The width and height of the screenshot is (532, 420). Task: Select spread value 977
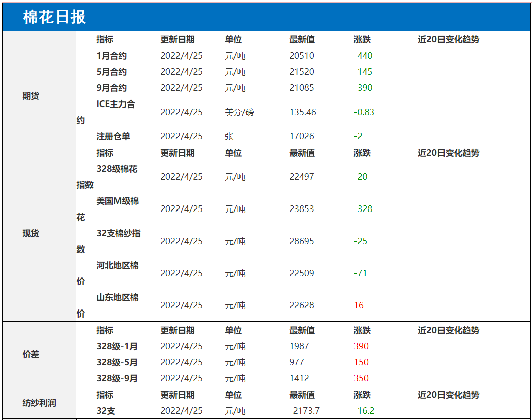tap(297, 362)
